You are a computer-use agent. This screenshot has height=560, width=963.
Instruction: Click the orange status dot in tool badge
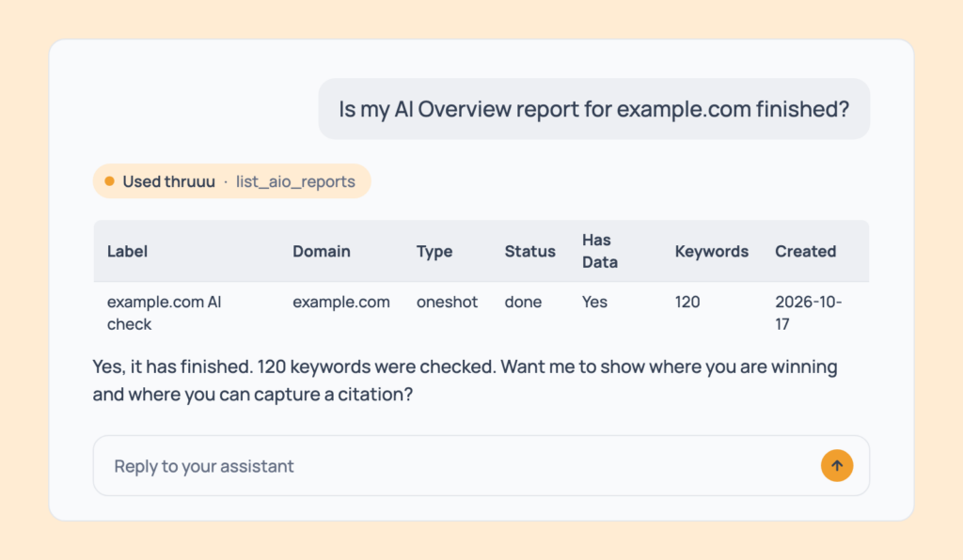109,181
